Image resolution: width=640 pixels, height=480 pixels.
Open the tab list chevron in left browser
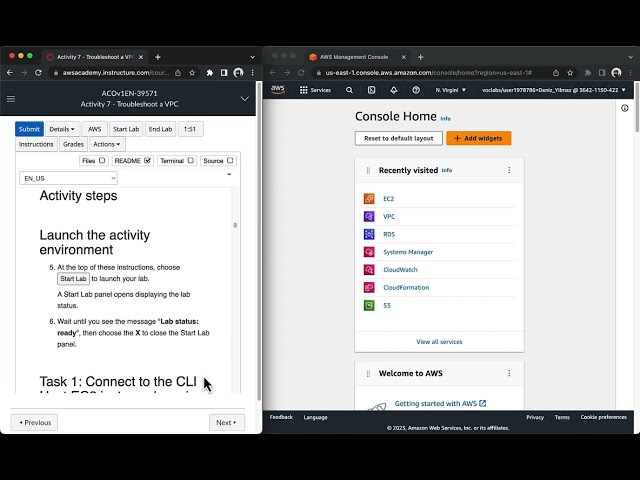pyautogui.click(x=252, y=57)
